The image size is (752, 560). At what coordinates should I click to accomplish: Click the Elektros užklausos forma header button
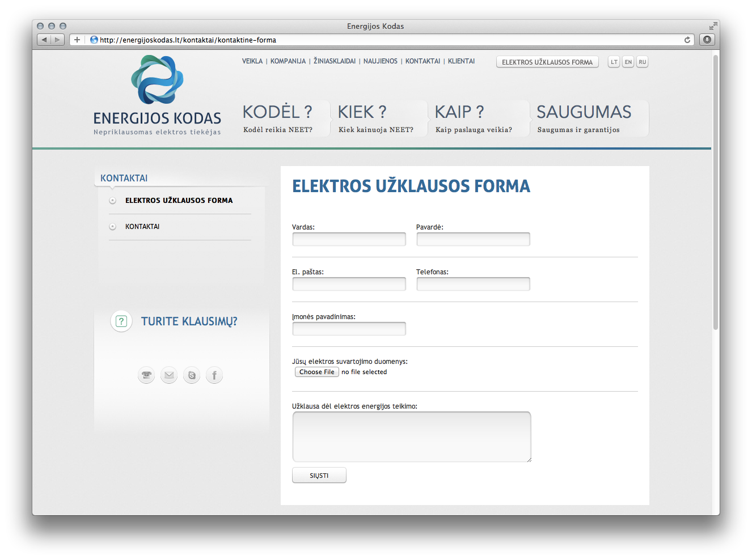pyautogui.click(x=547, y=62)
